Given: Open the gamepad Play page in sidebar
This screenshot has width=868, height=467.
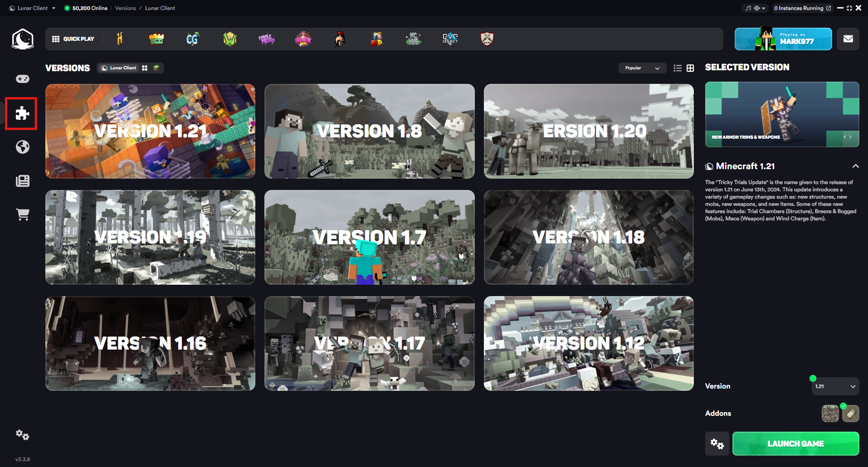Looking at the screenshot, I should (23, 79).
